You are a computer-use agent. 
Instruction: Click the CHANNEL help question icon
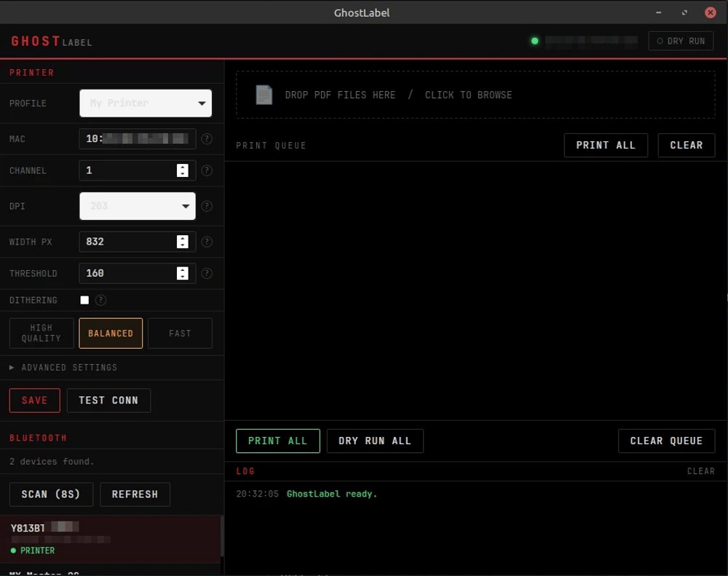(207, 170)
